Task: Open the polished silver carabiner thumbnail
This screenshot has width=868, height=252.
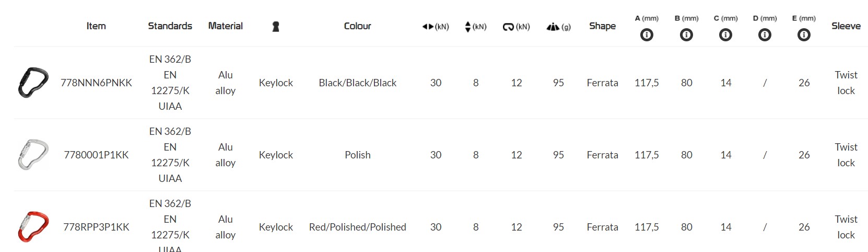Action: click(x=33, y=155)
